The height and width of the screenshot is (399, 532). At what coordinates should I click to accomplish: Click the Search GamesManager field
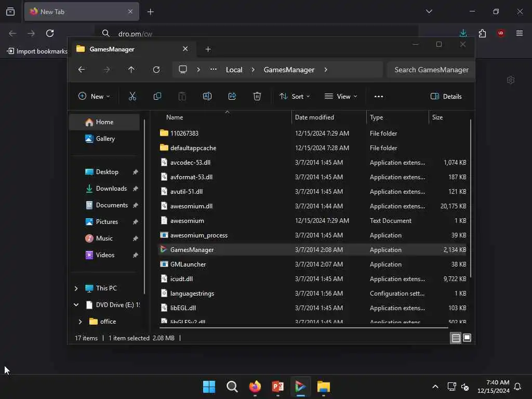tap(431, 70)
